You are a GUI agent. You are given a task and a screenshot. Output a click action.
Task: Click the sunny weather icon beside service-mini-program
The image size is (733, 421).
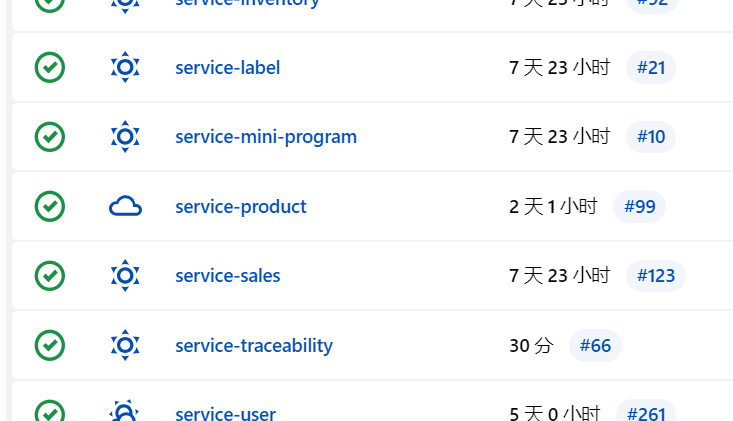124,136
